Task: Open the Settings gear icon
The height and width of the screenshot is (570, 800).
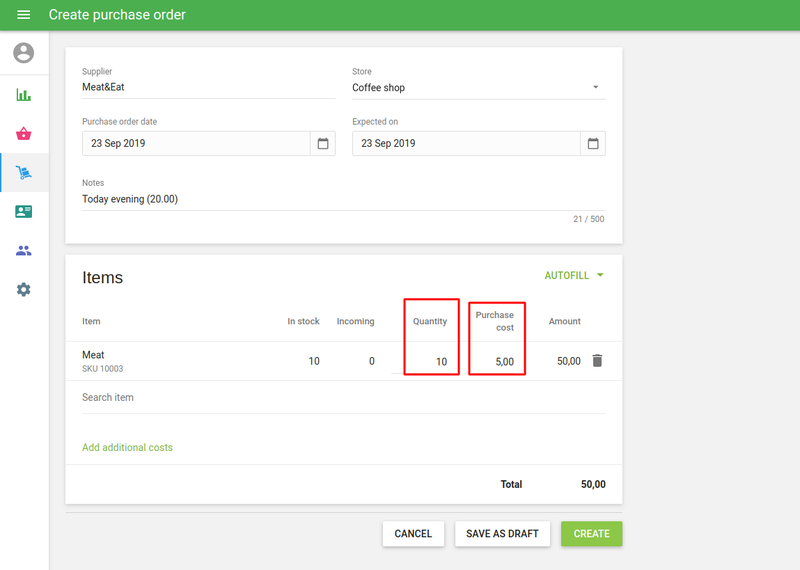Action: (x=24, y=289)
